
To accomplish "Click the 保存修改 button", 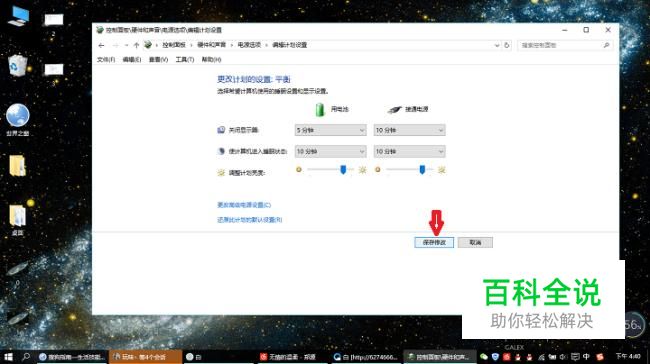I will pos(434,243).
